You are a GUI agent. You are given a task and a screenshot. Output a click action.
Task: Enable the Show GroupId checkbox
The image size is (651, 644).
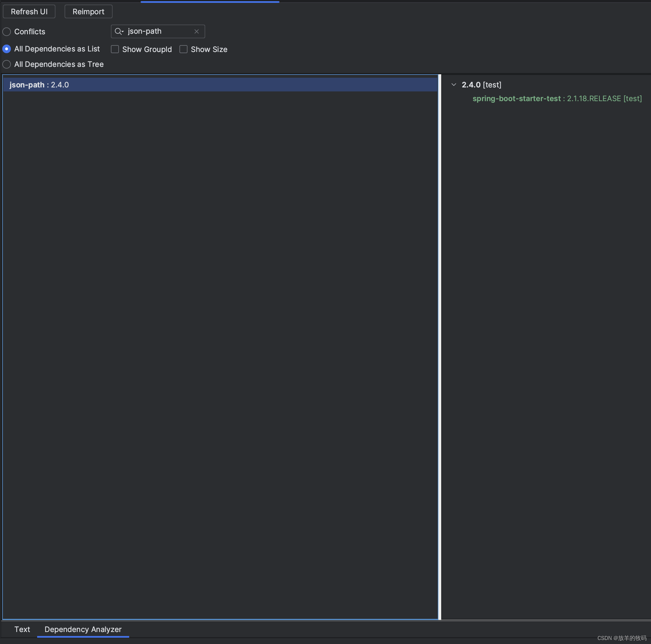115,49
